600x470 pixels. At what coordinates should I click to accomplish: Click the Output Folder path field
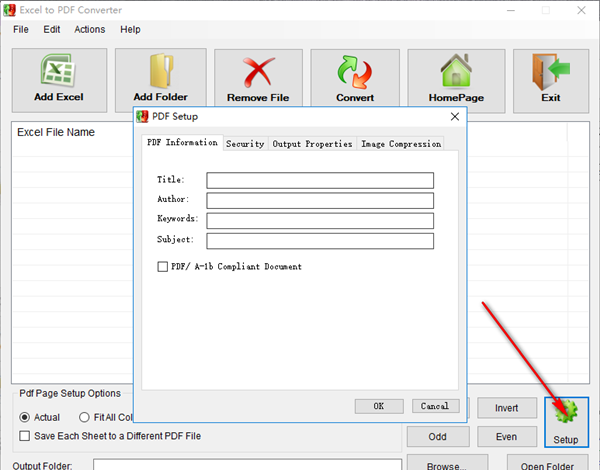tap(247, 465)
